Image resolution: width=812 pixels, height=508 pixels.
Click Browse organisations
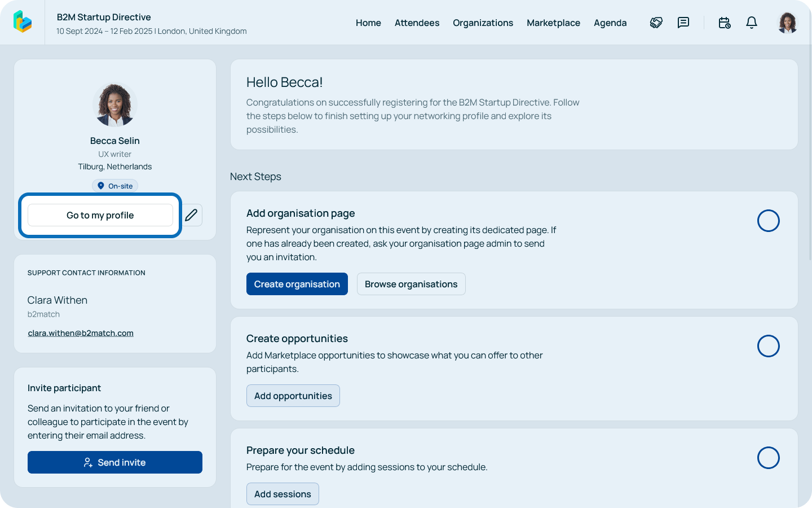coord(411,284)
